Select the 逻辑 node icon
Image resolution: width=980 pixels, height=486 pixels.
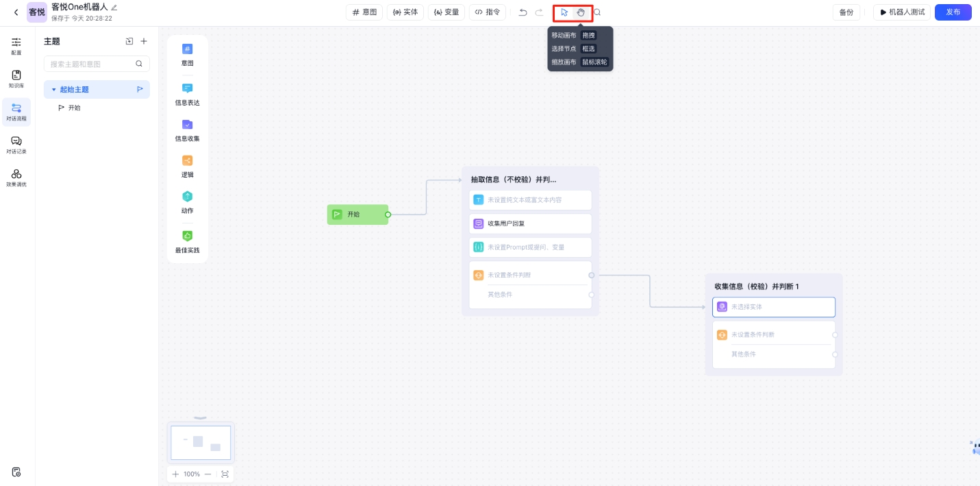tap(187, 161)
